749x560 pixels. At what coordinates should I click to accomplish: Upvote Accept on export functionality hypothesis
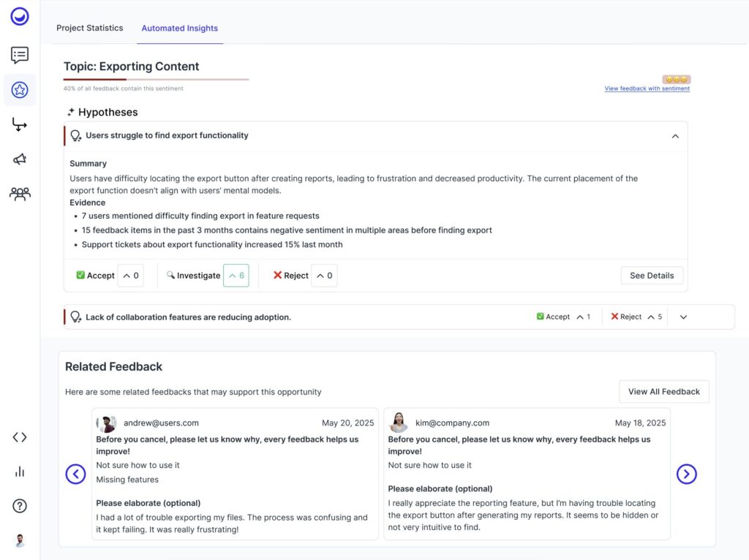click(130, 276)
